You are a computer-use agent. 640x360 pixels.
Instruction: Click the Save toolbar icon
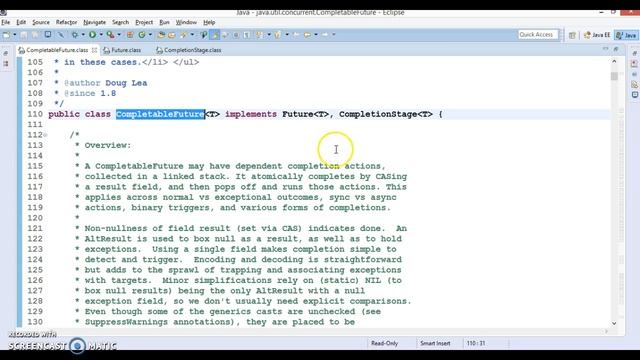24,35
